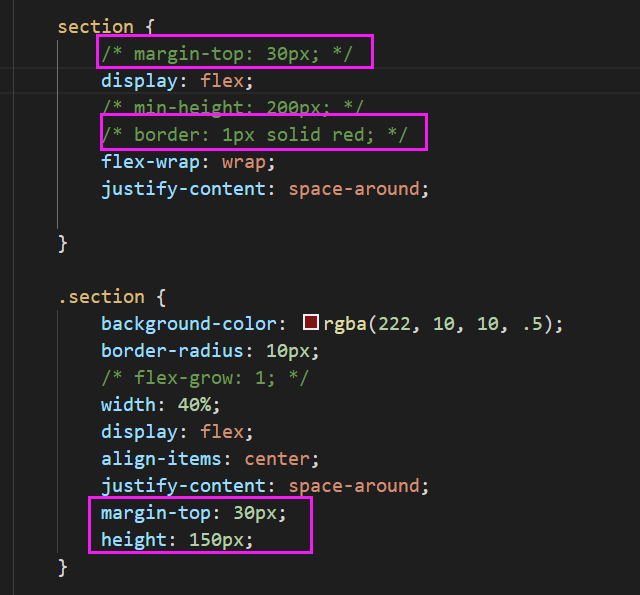Click the '.section' class selector
The height and width of the screenshot is (595, 640).
tap(100, 296)
